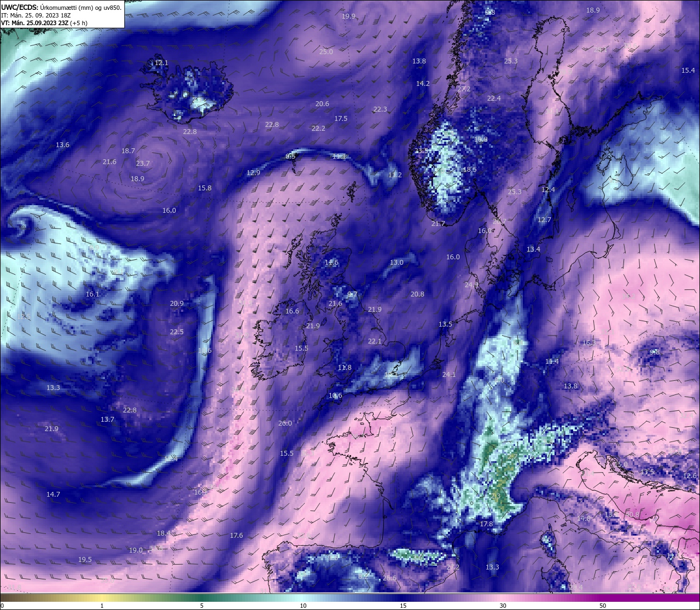Image resolution: width=700 pixels, height=610 pixels.
Task: Click the valid time line "VT: Mán. 25.09.2023 23Z (+5 h)"
Action: [x=44, y=23]
